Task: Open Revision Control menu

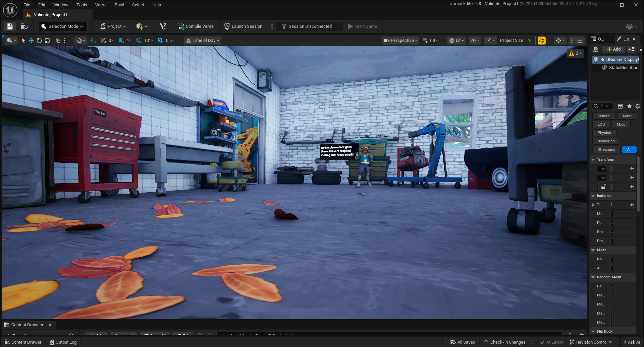Action: coord(591,342)
